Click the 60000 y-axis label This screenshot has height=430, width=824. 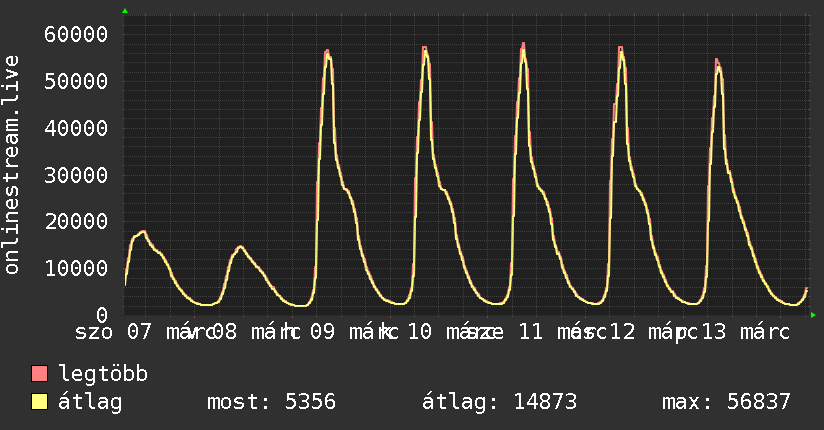[x=77, y=34]
